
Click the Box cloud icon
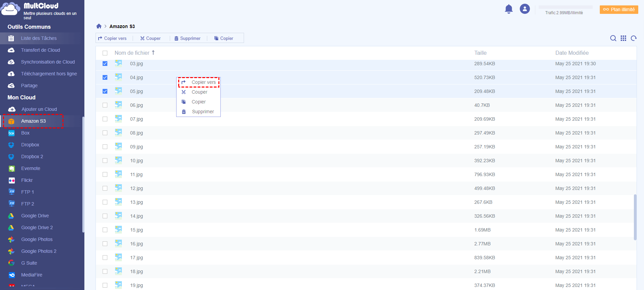click(x=11, y=133)
